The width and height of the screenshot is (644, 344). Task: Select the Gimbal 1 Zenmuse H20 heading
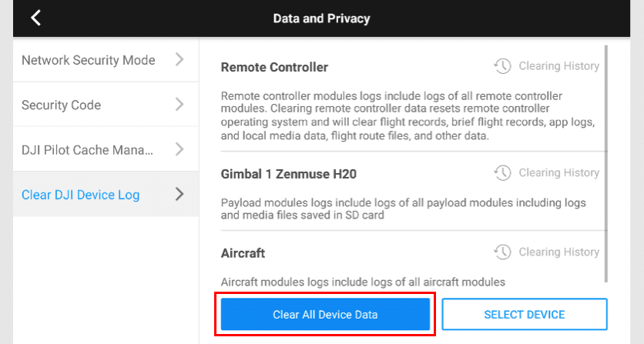289,173
